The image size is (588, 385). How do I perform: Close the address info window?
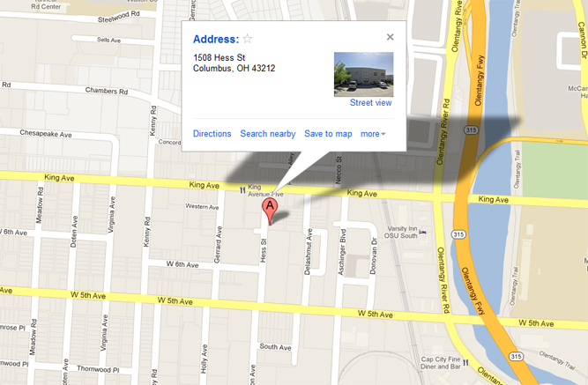click(x=390, y=37)
